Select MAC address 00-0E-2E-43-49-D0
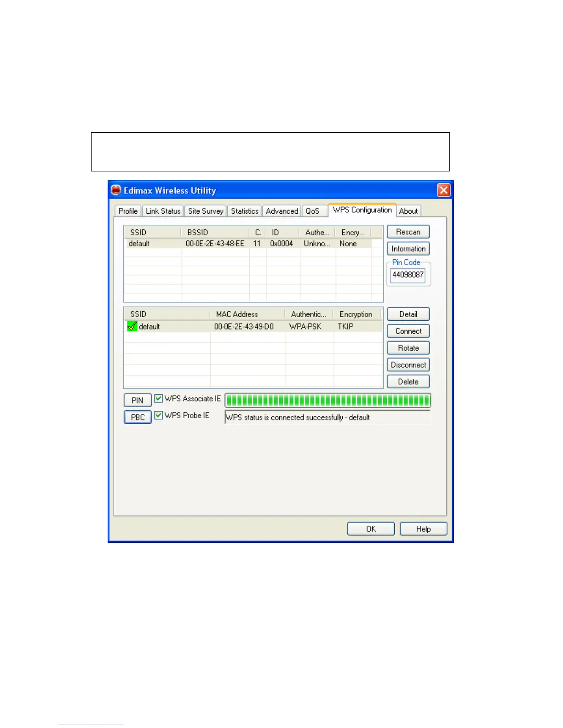Viewport: 563px width, 728px height. (244, 326)
